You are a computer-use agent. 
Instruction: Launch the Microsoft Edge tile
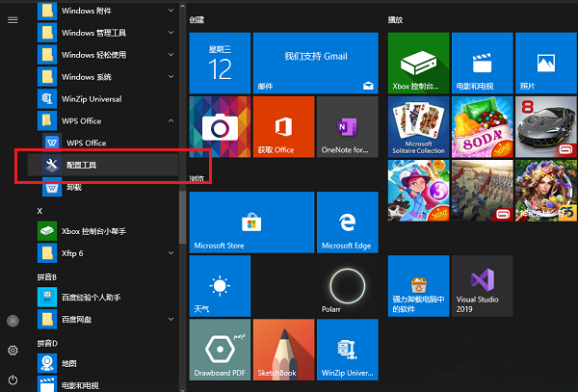point(347,222)
